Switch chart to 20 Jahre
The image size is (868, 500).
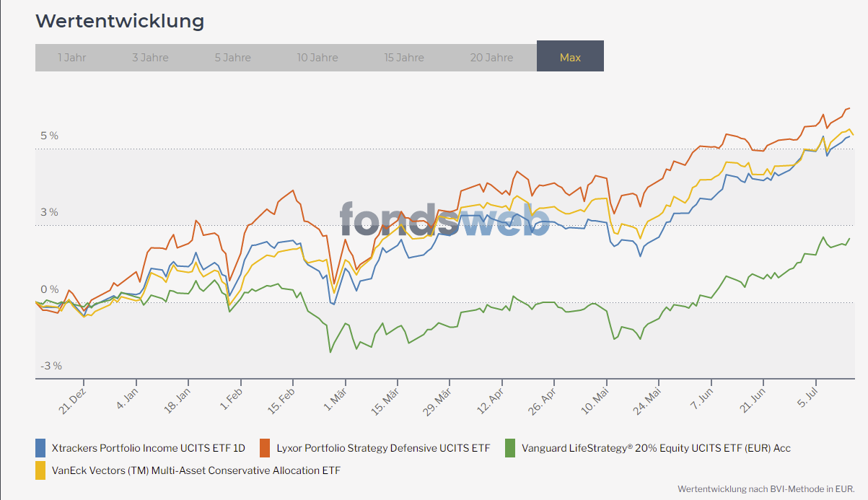click(x=491, y=57)
